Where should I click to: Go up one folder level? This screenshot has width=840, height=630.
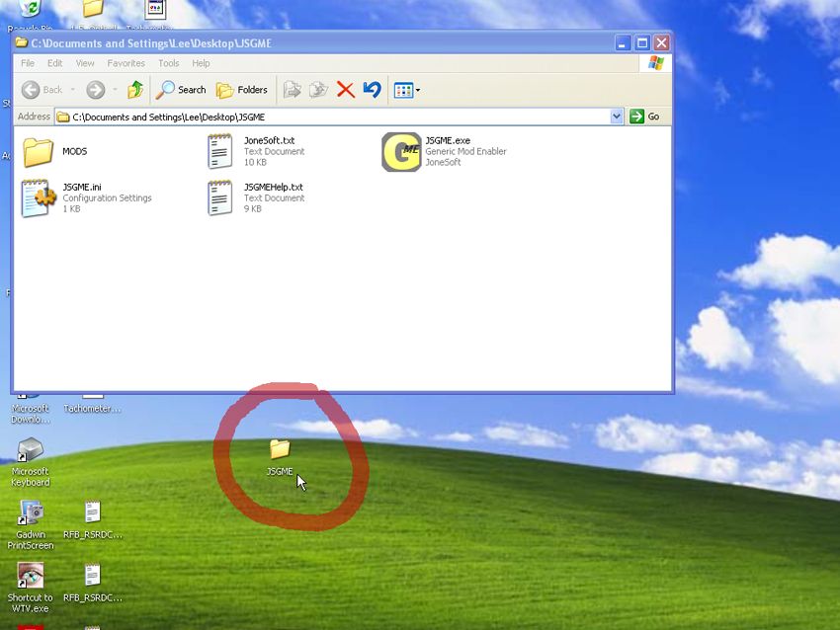[135, 90]
